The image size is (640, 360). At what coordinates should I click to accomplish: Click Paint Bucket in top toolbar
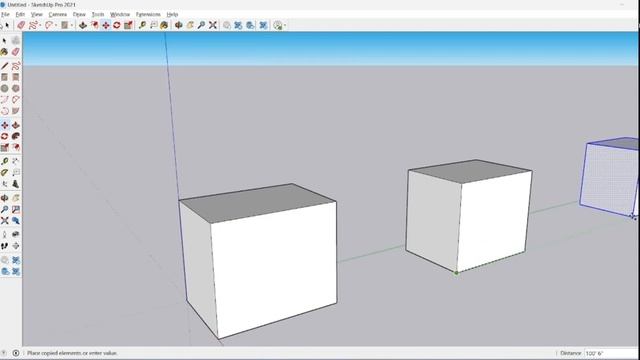pos(164,25)
